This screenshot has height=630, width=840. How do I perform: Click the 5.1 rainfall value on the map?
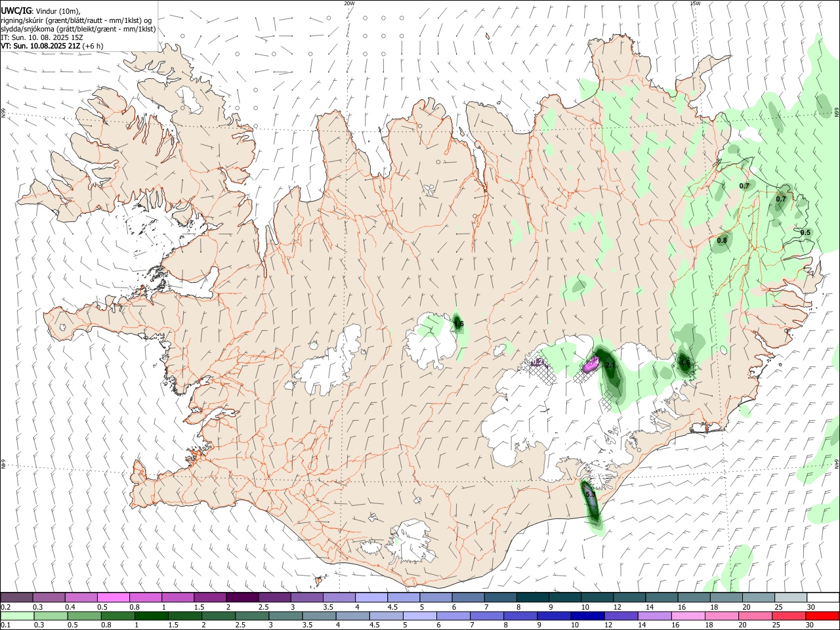tap(590, 494)
